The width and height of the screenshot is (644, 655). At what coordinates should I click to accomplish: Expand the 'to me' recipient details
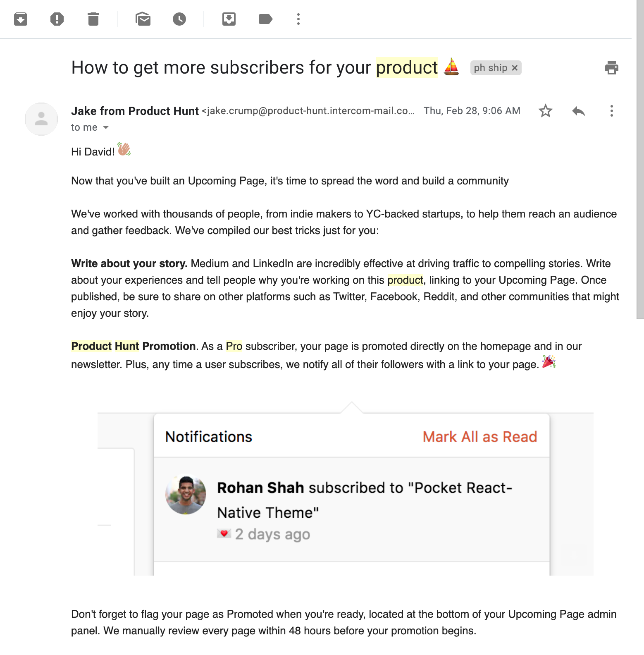coord(106,127)
